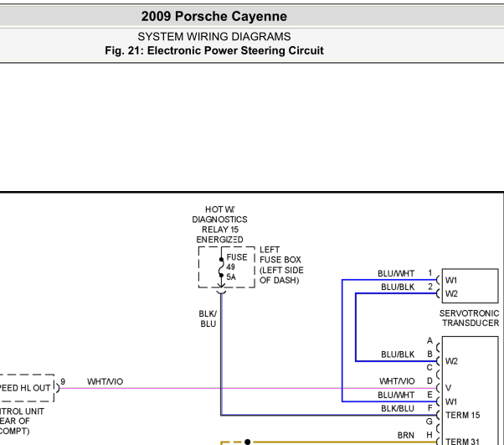Click the BLU/BLK label at pin 2
This screenshot has width=504, height=445.
coord(398,287)
